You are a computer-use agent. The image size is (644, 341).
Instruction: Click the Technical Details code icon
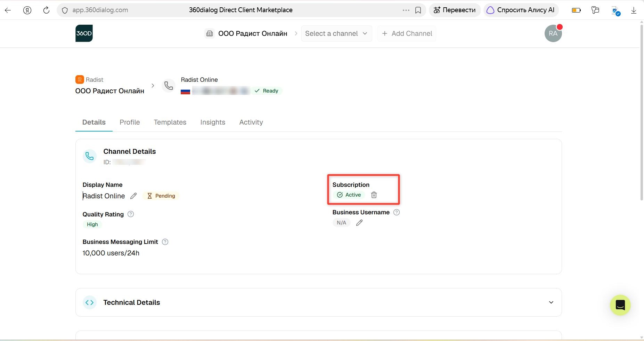point(90,302)
